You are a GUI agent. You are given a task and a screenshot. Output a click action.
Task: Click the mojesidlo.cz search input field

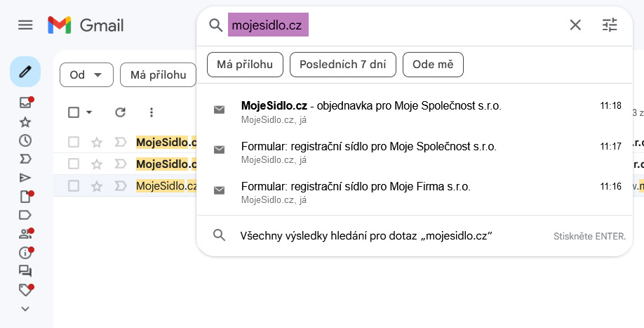(394, 25)
